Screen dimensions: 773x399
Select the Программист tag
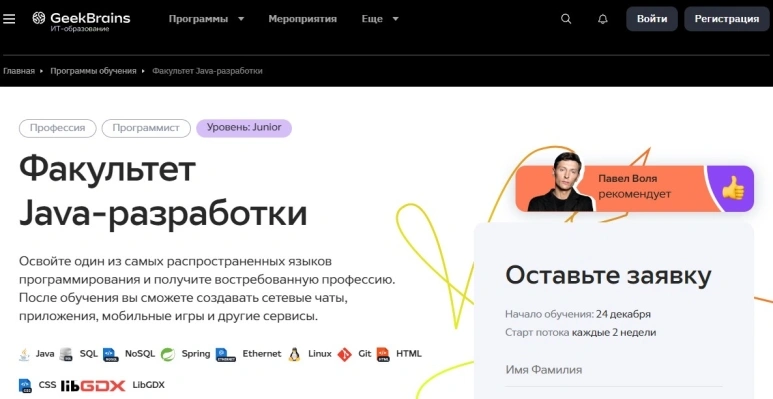tap(146, 128)
